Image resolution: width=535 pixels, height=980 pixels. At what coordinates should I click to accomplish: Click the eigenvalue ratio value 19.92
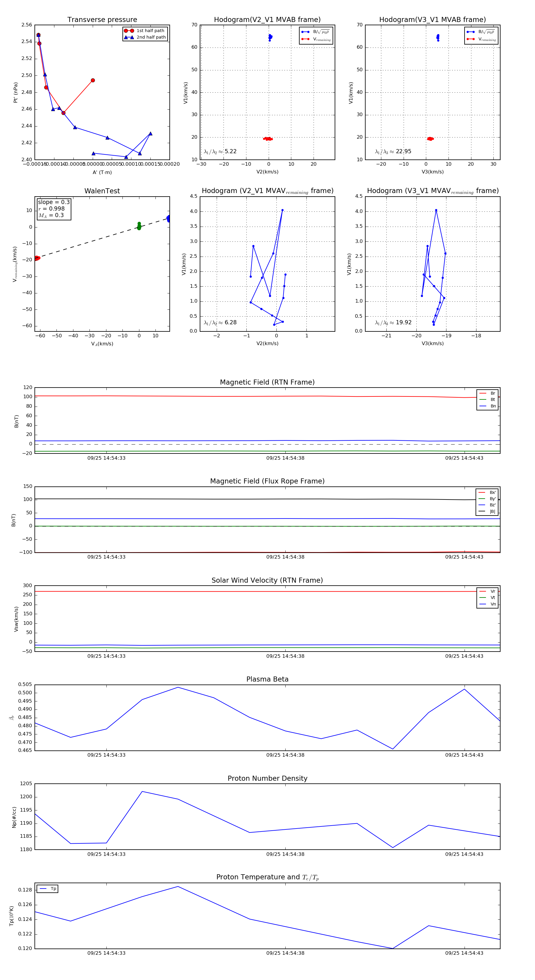(404, 323)
